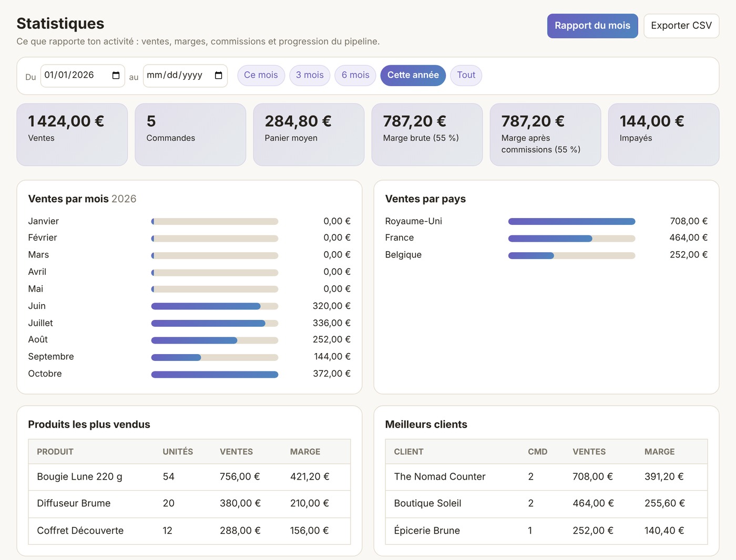The image size is (736, 560).
Task: Click the Rapport du mois button
Action: 592,26
